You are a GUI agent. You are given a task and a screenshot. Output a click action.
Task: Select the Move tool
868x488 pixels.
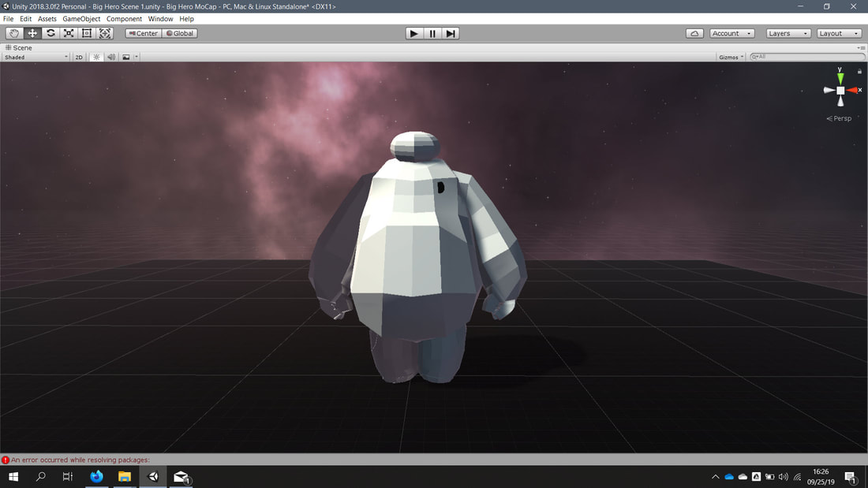click(32, 33)
